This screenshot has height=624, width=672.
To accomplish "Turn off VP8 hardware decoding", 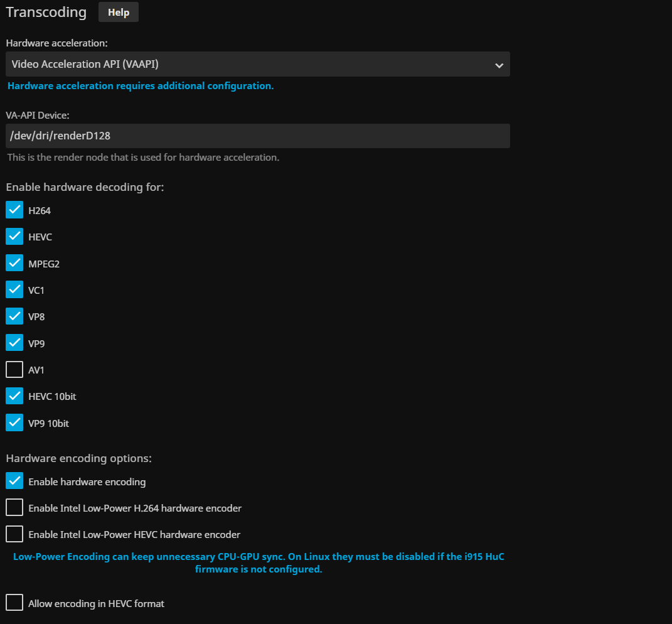I will tap(14, 316).
